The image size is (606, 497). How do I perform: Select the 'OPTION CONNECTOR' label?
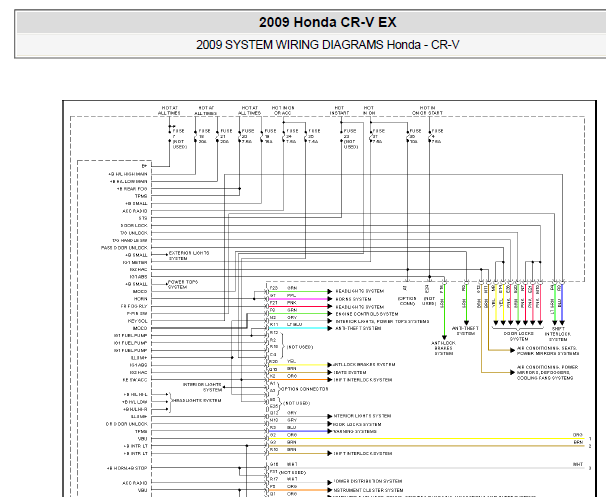coord(305,389)
